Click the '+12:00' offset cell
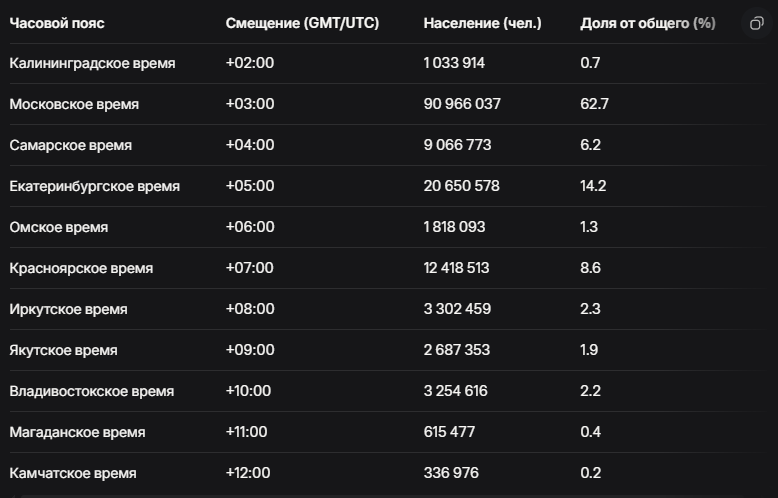Viewport: 778px width, 498px height. [x=250, y=473]
